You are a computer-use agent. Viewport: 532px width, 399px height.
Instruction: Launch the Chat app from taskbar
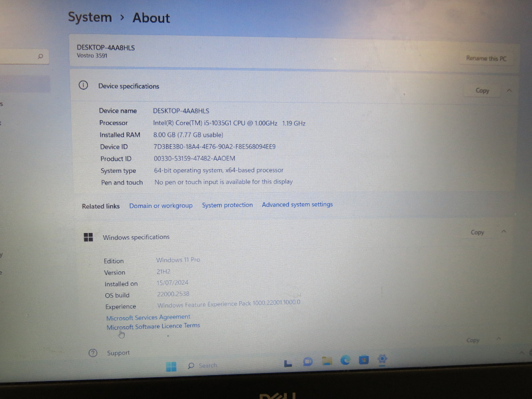(x=307, y=362)
